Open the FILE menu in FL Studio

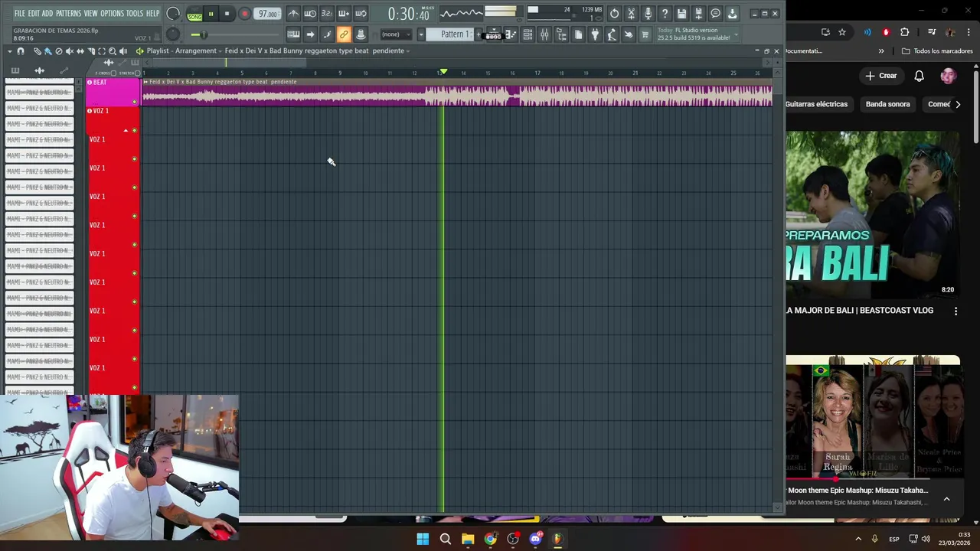point(19,14)
